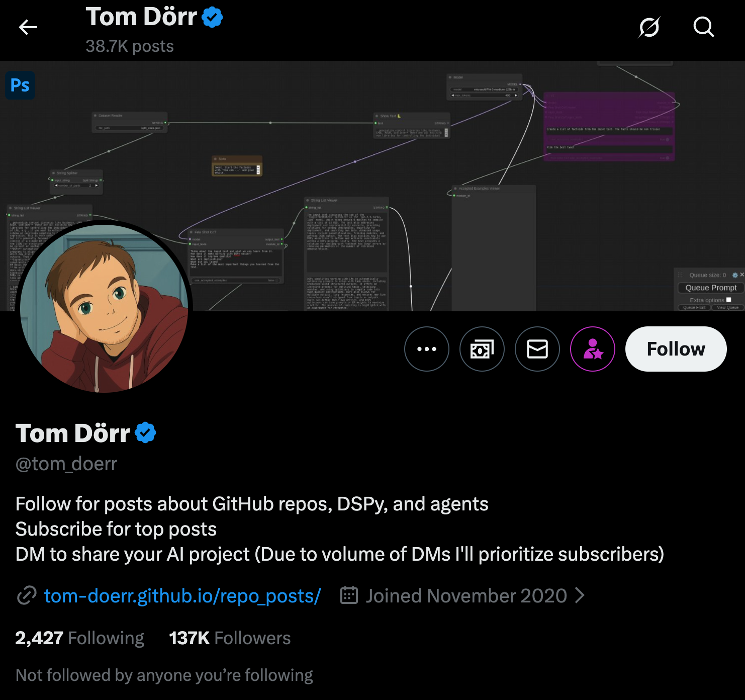Click the search magnifier icon

click(703, 27)
